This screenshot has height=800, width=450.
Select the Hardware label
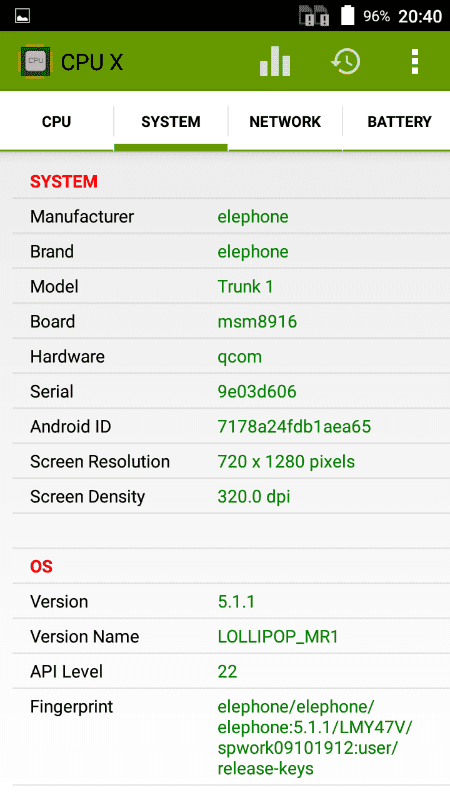(x=67, y=356)
